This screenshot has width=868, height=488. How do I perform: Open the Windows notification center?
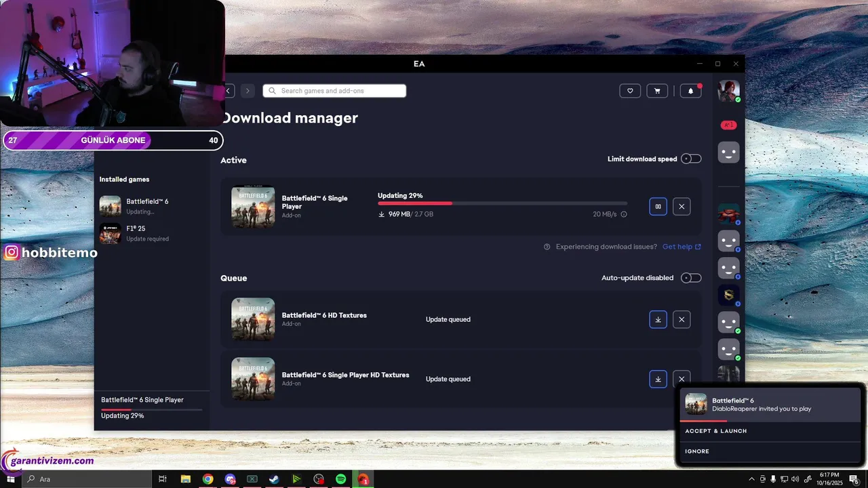[x=854, y=479]
